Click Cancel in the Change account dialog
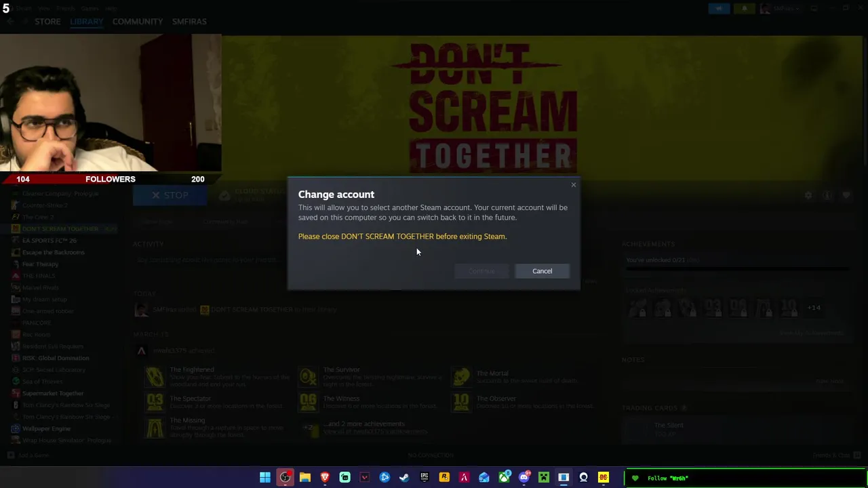 542,271
